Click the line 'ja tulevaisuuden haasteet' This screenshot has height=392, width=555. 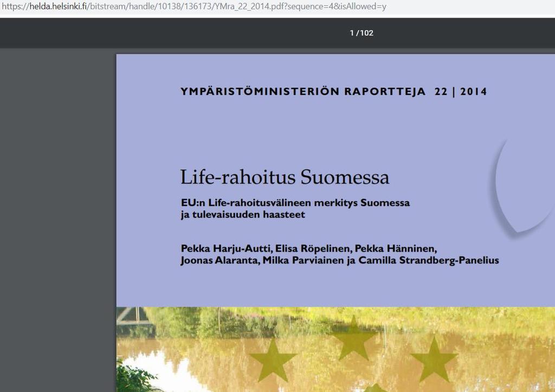point(243,215)
